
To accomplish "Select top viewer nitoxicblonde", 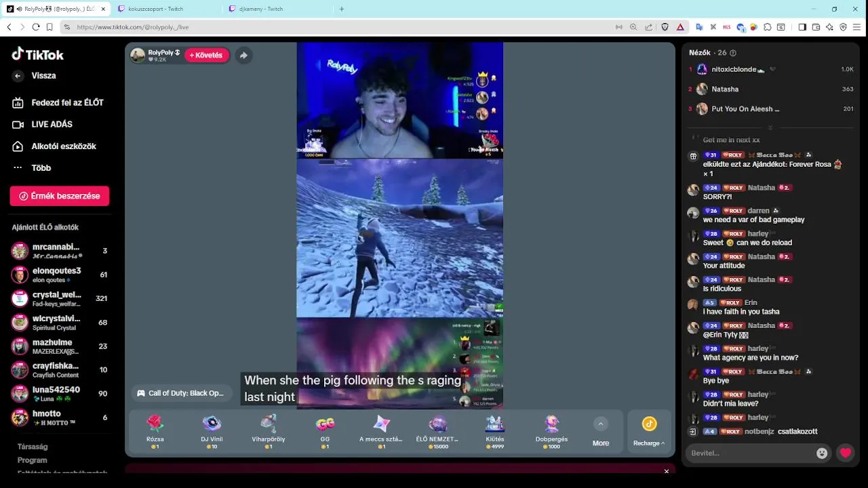I will (x=770, y=69).
